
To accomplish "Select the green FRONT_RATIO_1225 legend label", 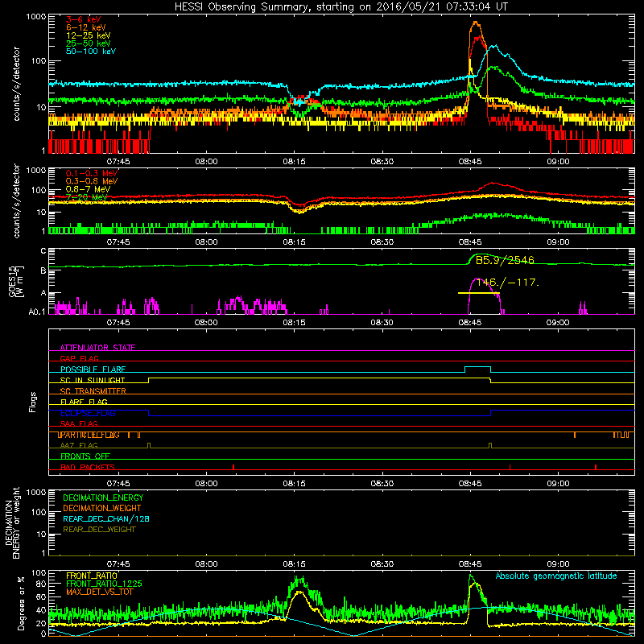I will tap(104, 584).
